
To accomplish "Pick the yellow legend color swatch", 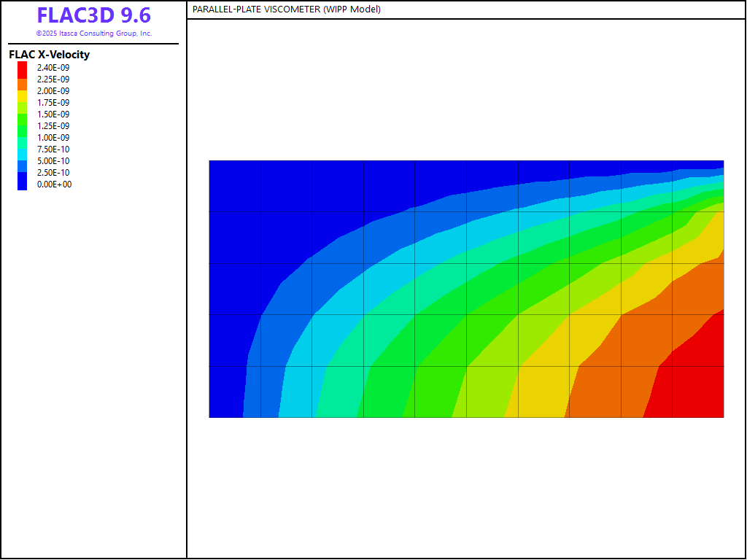I will pos(22,95).
